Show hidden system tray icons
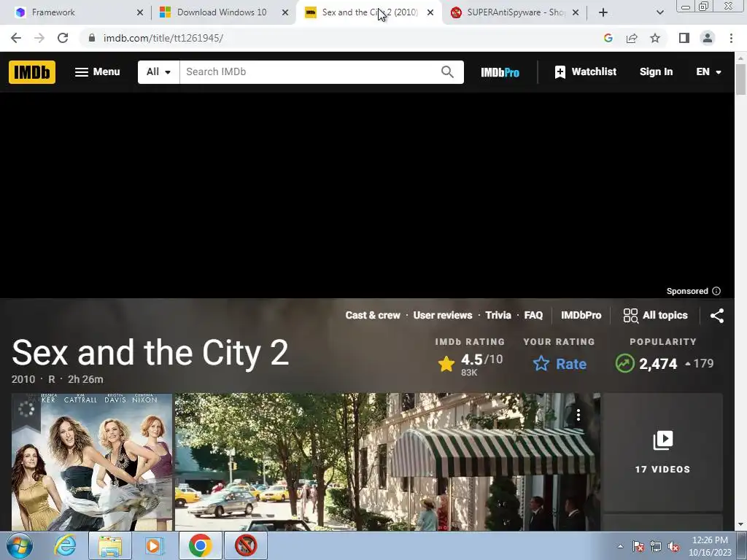This screenshot has width=747, height=560. pyautogui.click(x=620, y=547)
